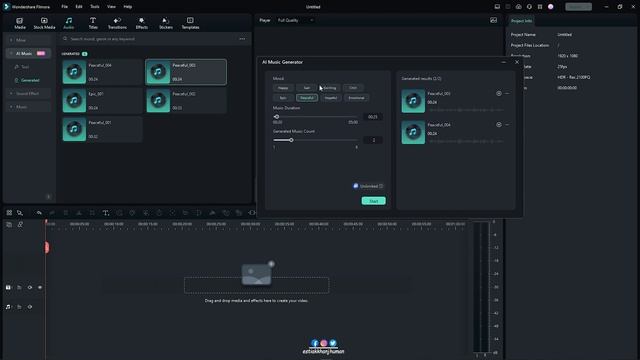
Task: Open the Stickers tab
Action: (166, 23)
